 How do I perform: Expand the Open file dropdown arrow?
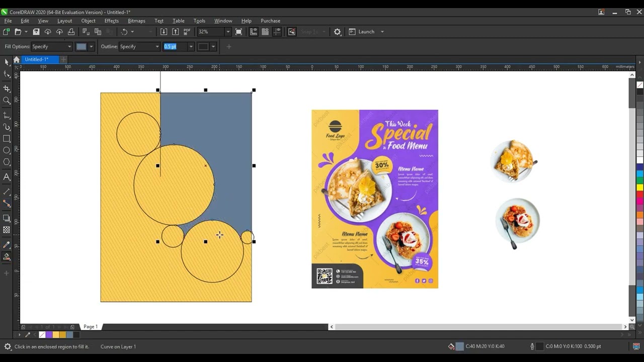[26, 32]
